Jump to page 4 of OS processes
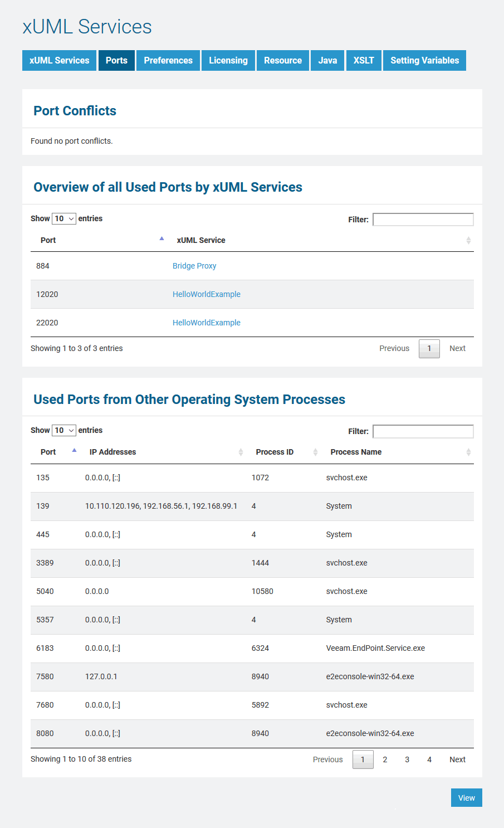Screen dimensions: 504x828 click(x=429, y=759)
